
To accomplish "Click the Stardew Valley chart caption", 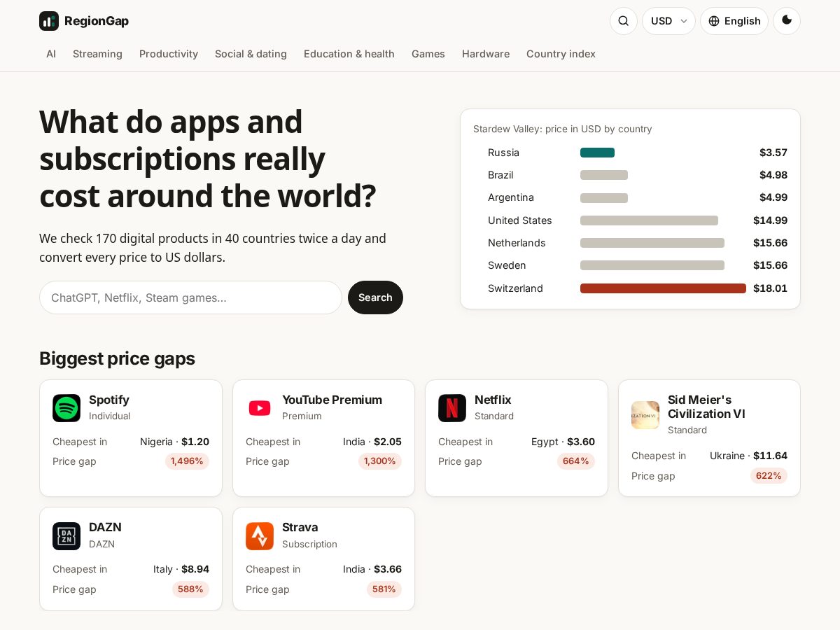I will pyautogui.click(x=562, y=129).
